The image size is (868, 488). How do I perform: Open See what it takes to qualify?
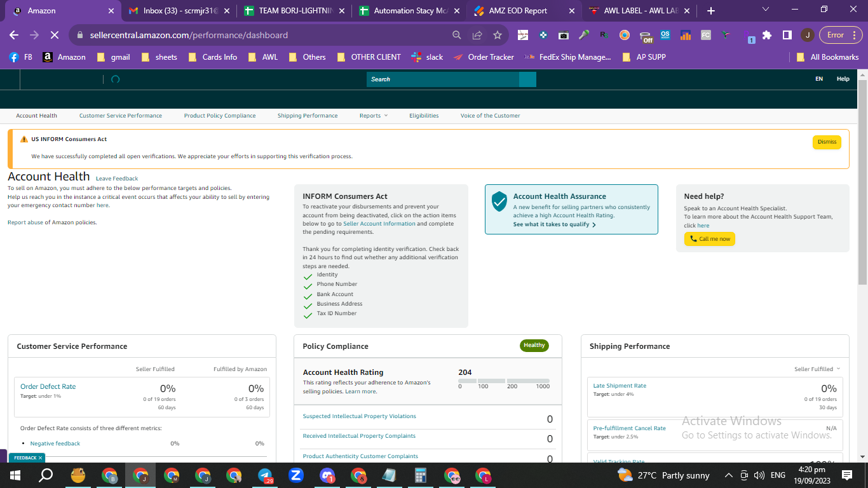555,224
